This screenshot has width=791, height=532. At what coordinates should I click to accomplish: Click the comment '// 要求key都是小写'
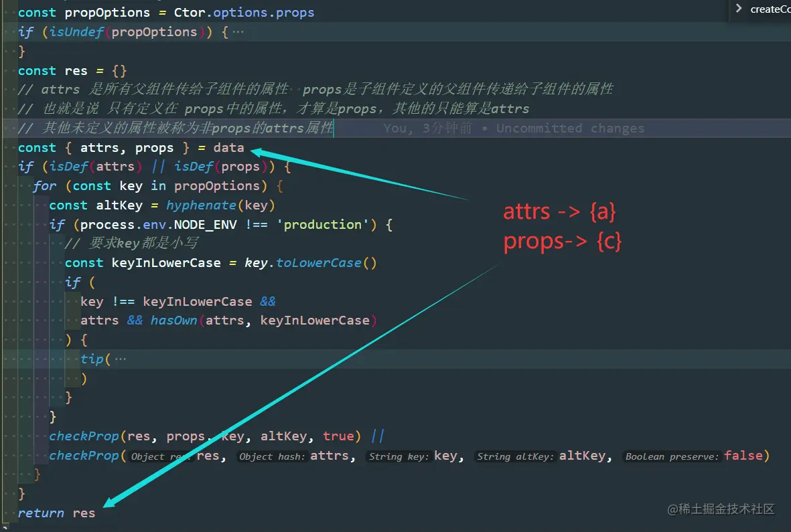(131, 244)
